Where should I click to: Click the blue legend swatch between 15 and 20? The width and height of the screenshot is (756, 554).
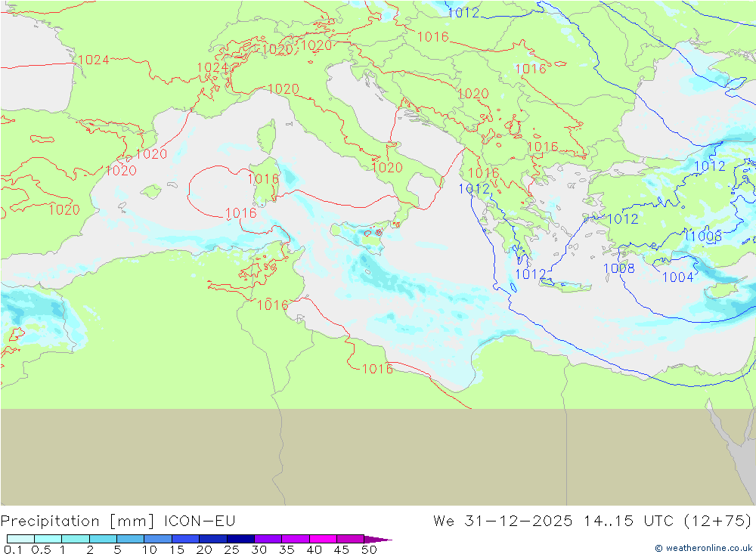point(185,539)
